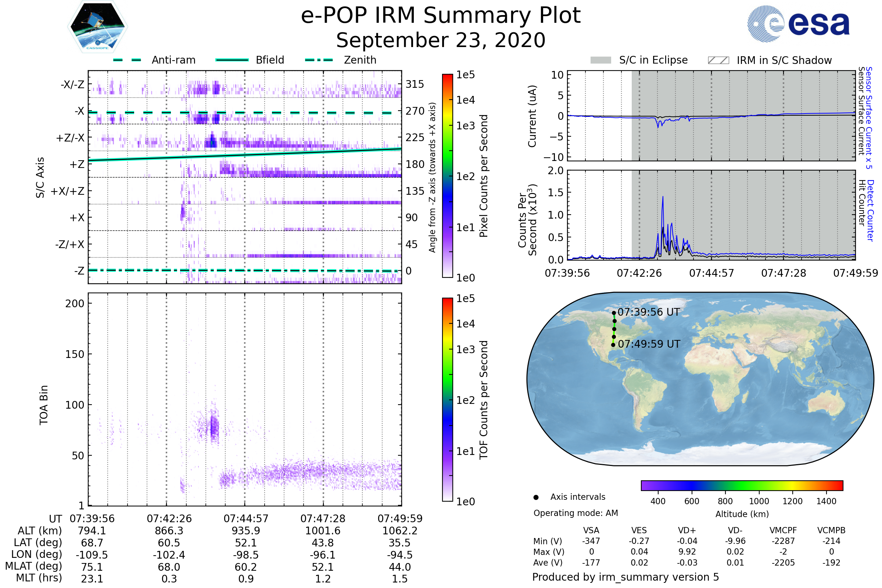Image resolution: width=882 pixels, height=588 pixels.
Task: Click the Zenith dash-dot legend marker
Action: click(319, 60)
